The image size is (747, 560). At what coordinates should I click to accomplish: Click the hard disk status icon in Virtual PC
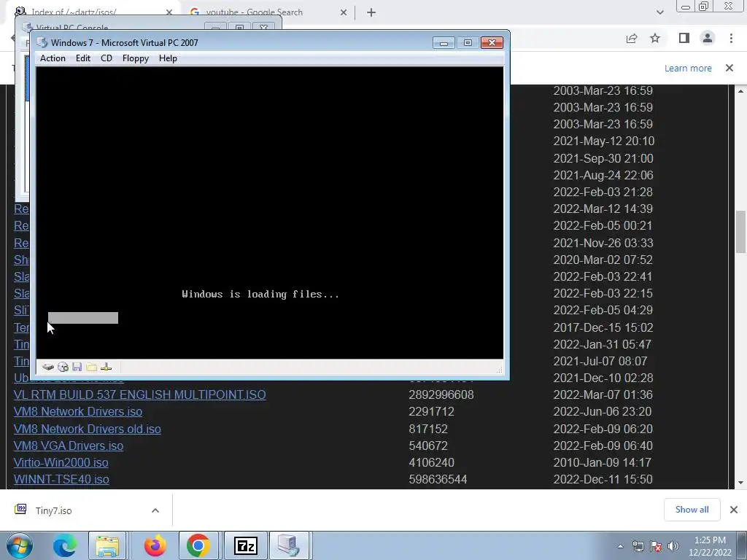coord(48,367)
